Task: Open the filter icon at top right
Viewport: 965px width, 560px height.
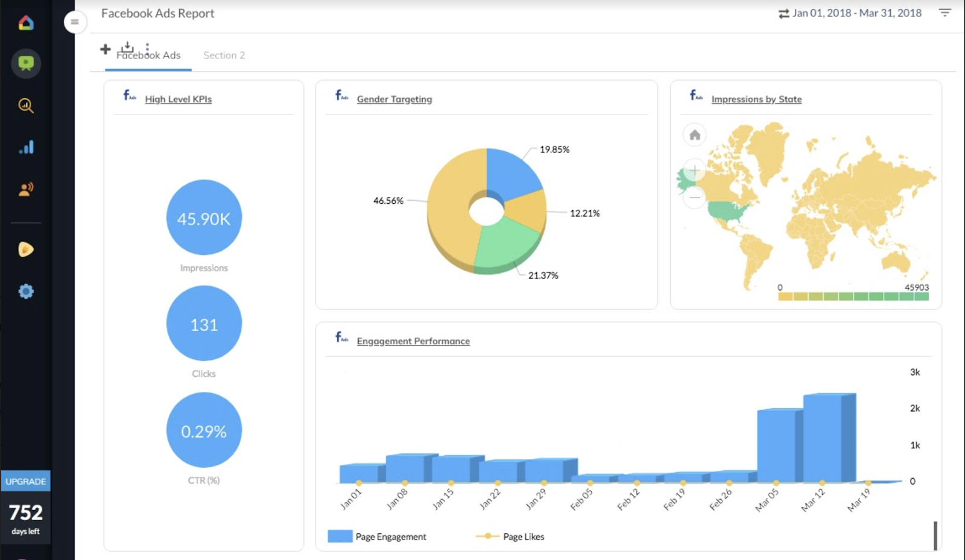Action: point(945,13)
